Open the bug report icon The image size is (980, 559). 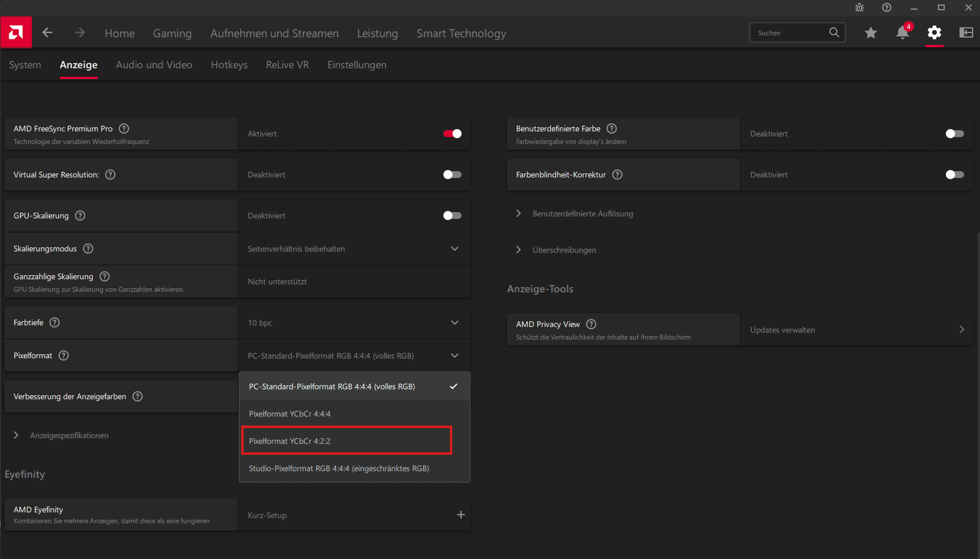859,7
